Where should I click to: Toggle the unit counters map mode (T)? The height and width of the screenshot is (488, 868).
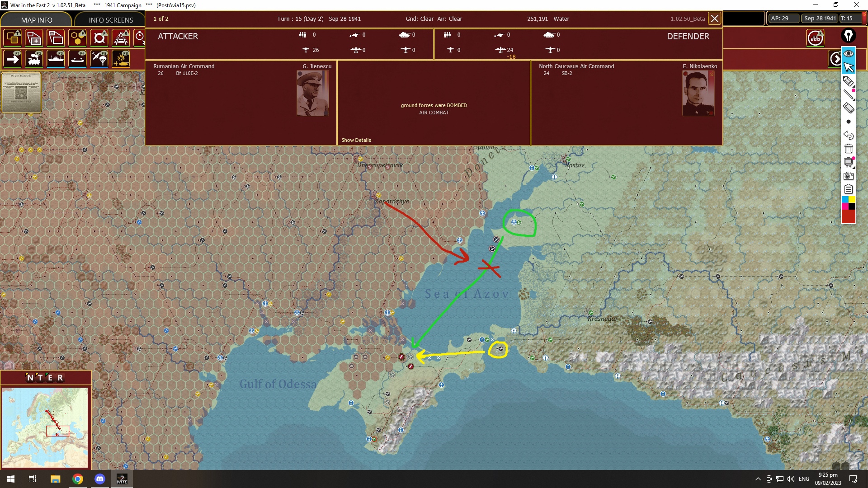coord(13,38)
